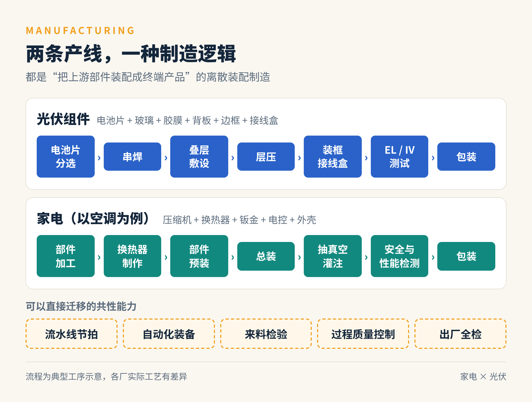
Task: Click the 家电（以空调为例） section heading
Action: pyautogui.click(x=93, y=219)
